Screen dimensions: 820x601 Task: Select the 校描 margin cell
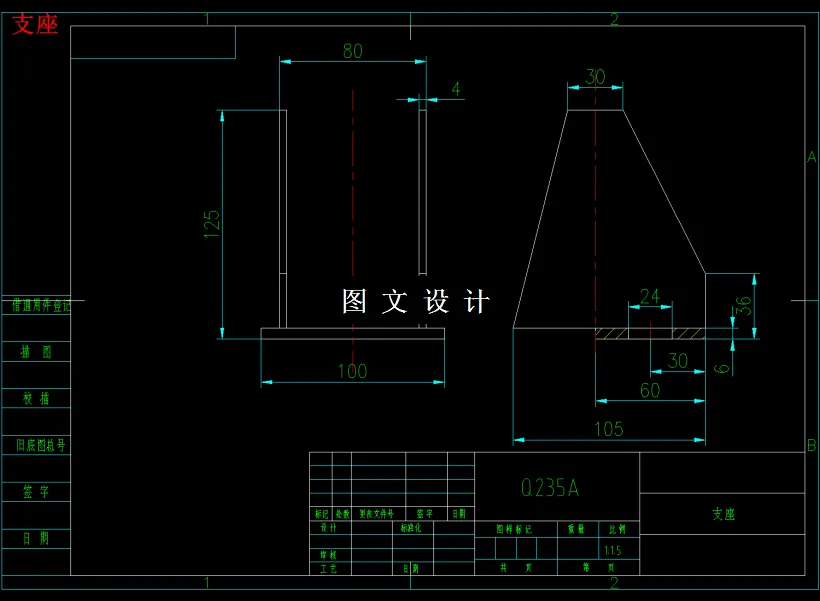pos(38,397)
